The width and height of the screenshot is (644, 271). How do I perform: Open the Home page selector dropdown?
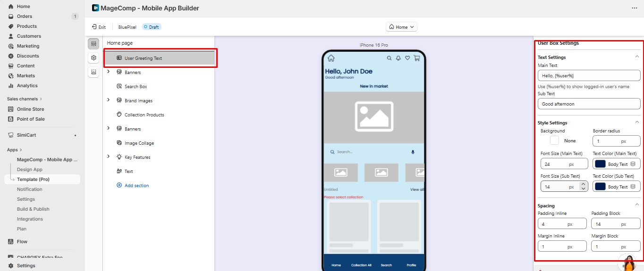(x=401, y=27)
